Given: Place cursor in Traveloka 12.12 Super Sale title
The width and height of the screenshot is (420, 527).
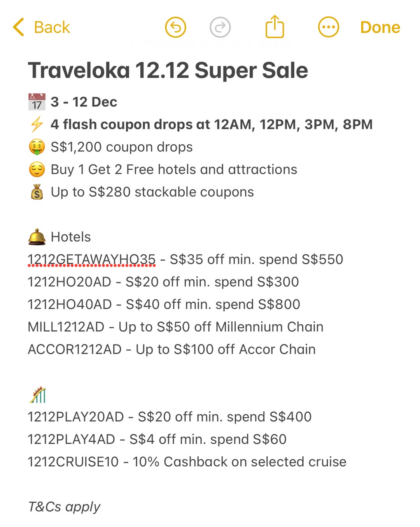Looking at the screenshot, I should 168,70.
